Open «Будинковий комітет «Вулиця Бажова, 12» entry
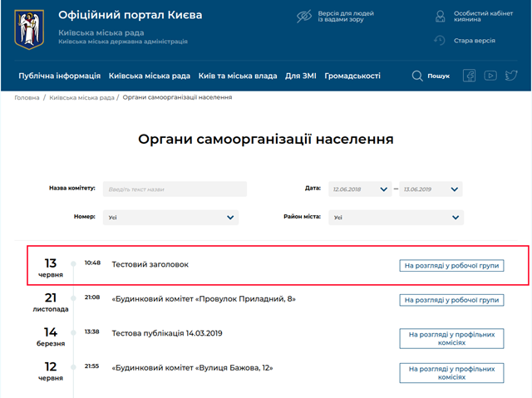The width and height of the screenshot is (532, 398). point(192,367)
